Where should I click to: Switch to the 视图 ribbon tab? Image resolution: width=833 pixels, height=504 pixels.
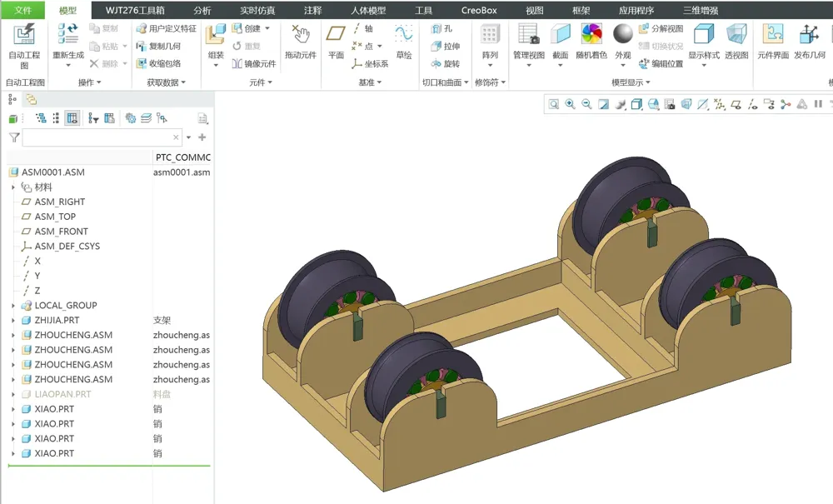click(535, 10)
